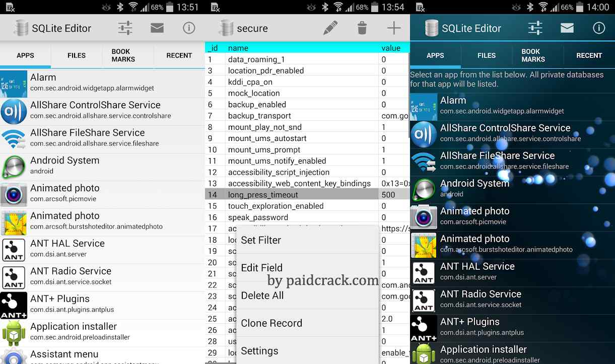The height and width of the screenshot is (364, 615).
Task: Open the info icon in left SQLite Editor toolbar
Action: pos(189,28)
